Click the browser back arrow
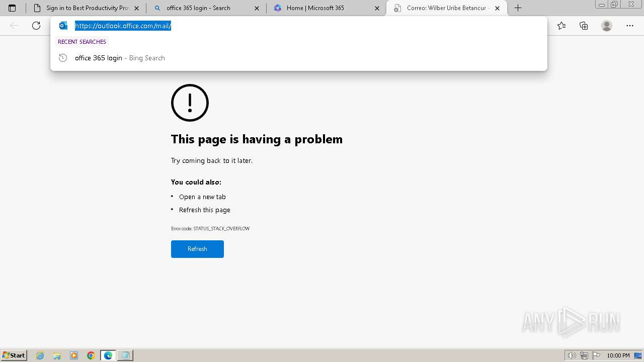Screen dimensions: 644x362 [x=14, y=26]
